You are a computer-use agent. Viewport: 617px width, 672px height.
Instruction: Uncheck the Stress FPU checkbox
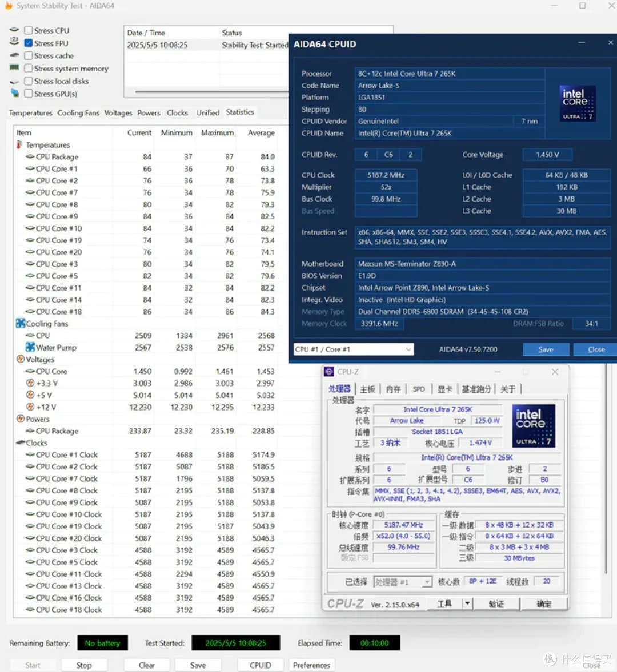tap(29, 43)
